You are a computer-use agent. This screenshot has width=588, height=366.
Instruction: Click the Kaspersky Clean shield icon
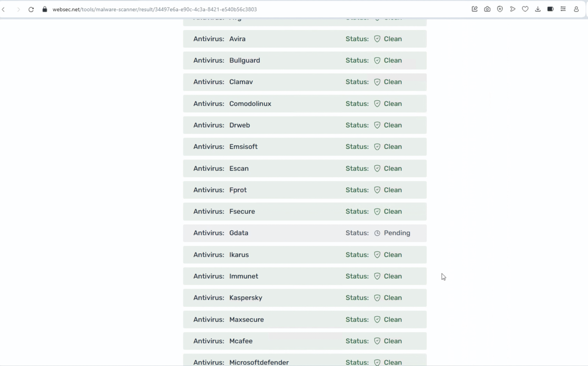tap(377, 298)
